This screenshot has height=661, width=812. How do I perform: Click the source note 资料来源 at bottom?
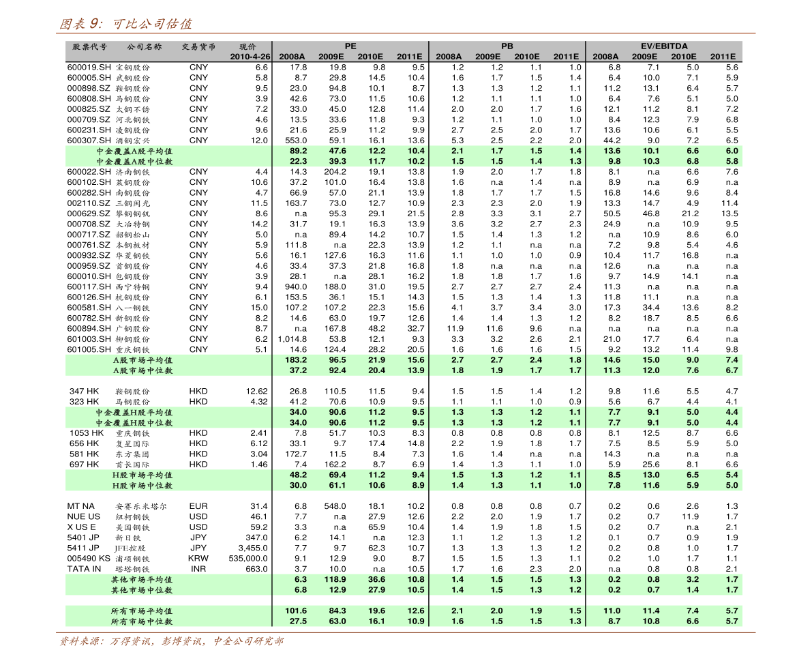(172, 641)
